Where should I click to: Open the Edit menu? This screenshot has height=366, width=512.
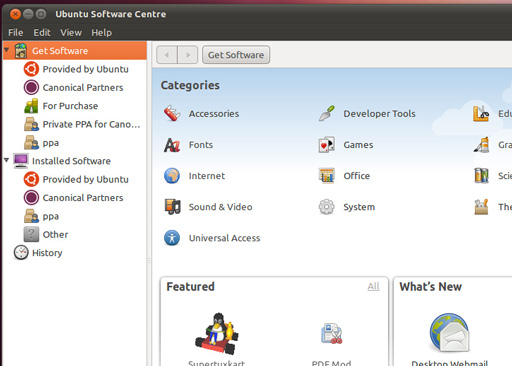(42, 33)
